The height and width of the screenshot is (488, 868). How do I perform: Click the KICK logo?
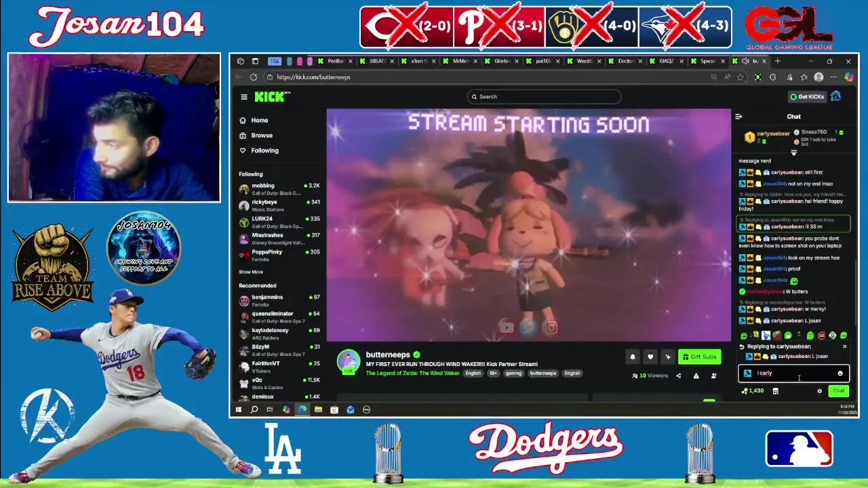pos(272,97)
